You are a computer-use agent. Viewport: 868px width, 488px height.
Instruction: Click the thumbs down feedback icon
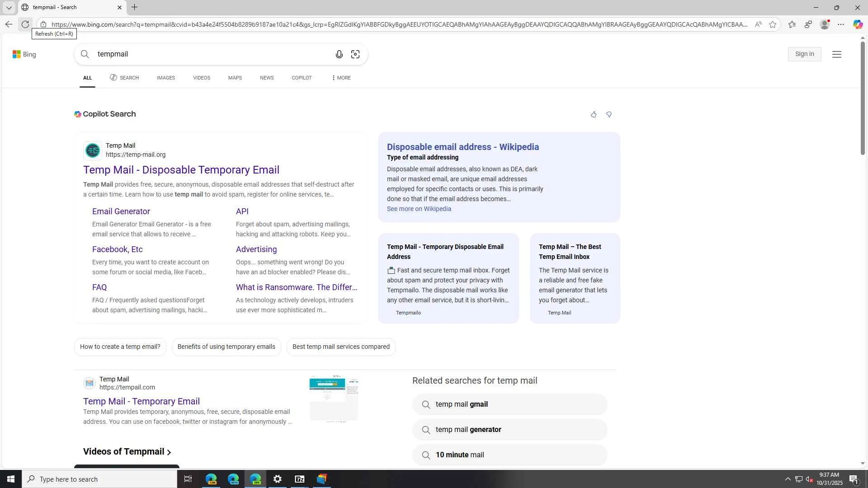pyautogui.click(x=609, y=115)
